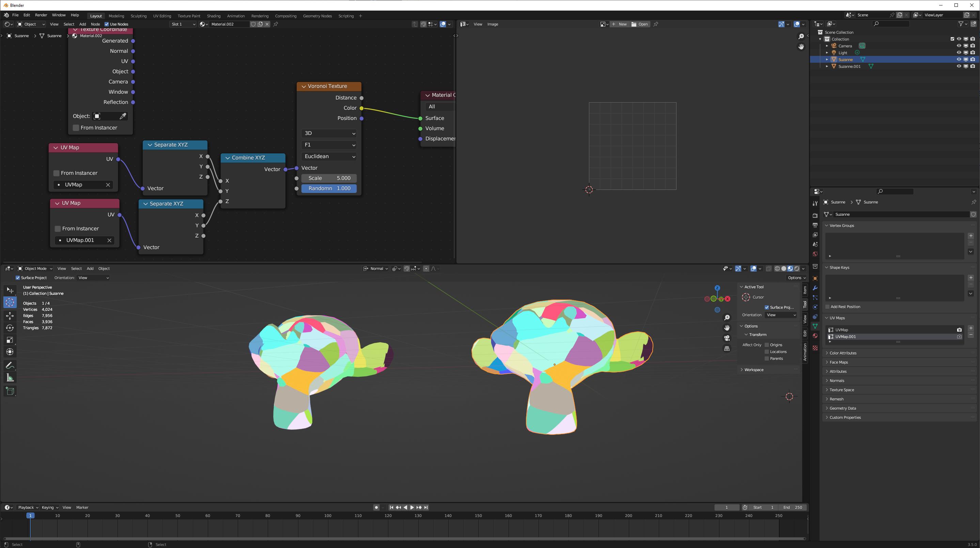This screenshot has height=548, width=980.
Task: Click the Select Box tool icon
Action: pyautogui.click(x=10, y=290)
